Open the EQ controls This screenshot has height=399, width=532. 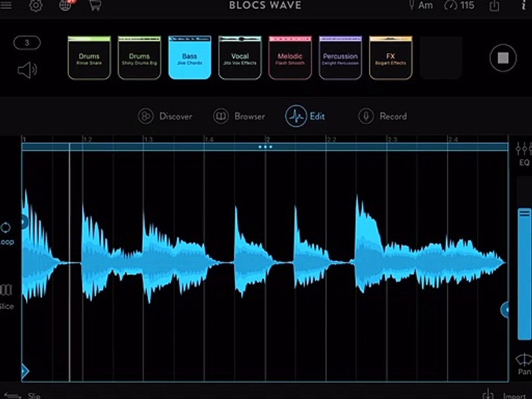[524, 154]
